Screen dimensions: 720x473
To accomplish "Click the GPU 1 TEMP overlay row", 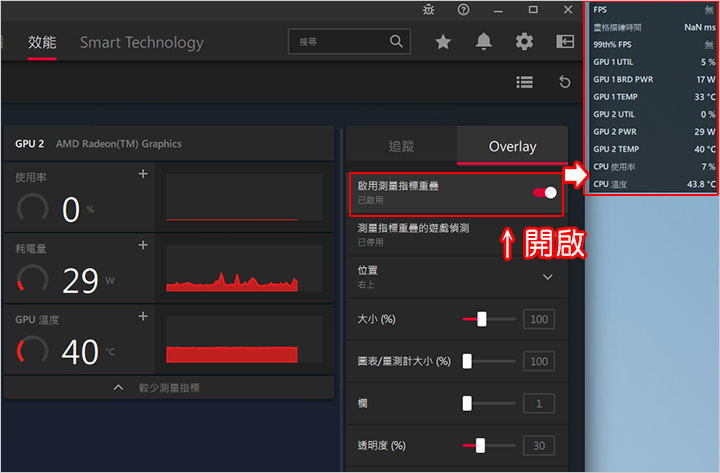I will pyautogui.click(x=654, y=97).
